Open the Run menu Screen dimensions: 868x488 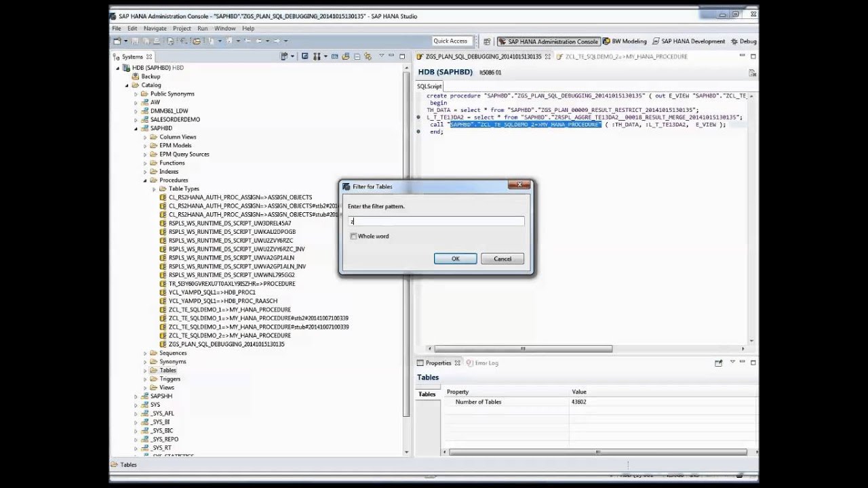click(203, 28)
